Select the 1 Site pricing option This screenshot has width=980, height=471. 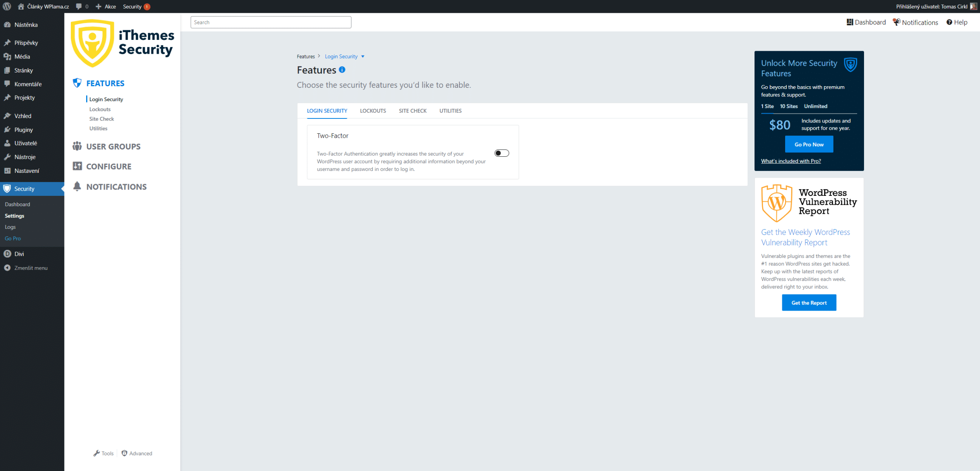(x=767, y=106)
